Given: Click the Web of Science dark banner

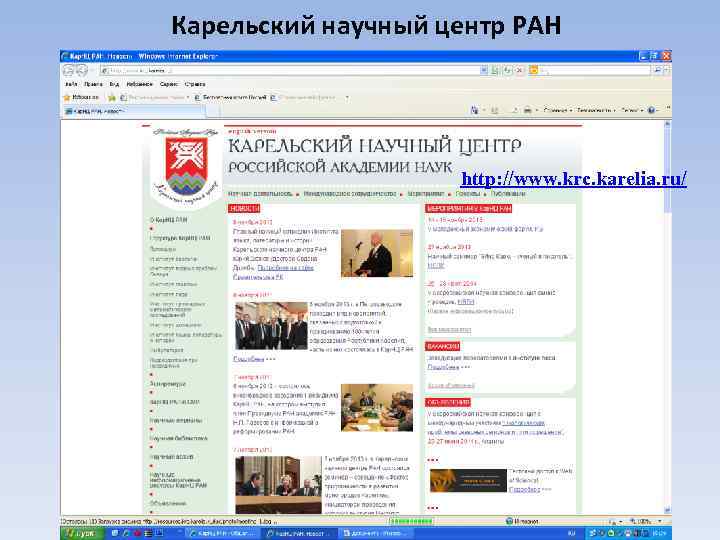Looking at the screenshot, I should click(x=468, y=480).
